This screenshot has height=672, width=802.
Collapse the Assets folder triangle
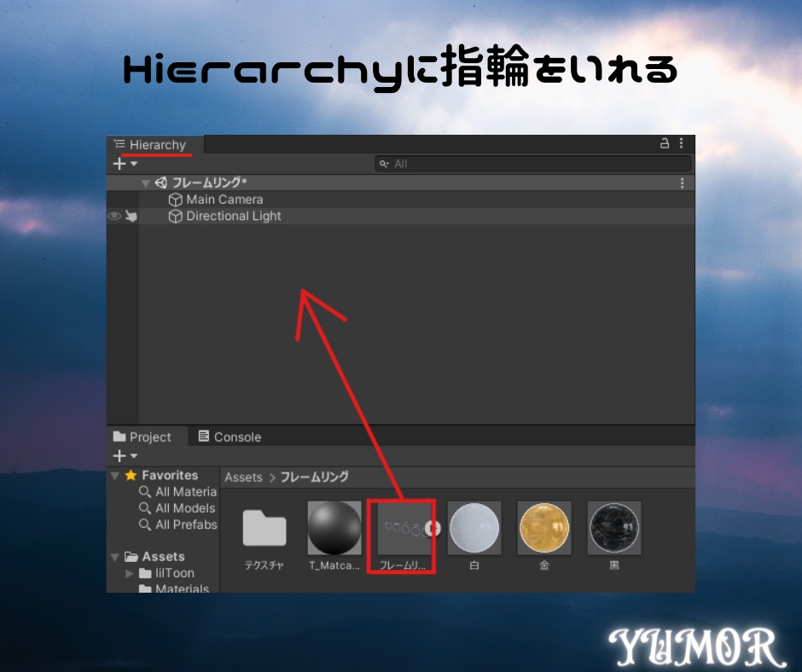[x=114, y=556]
